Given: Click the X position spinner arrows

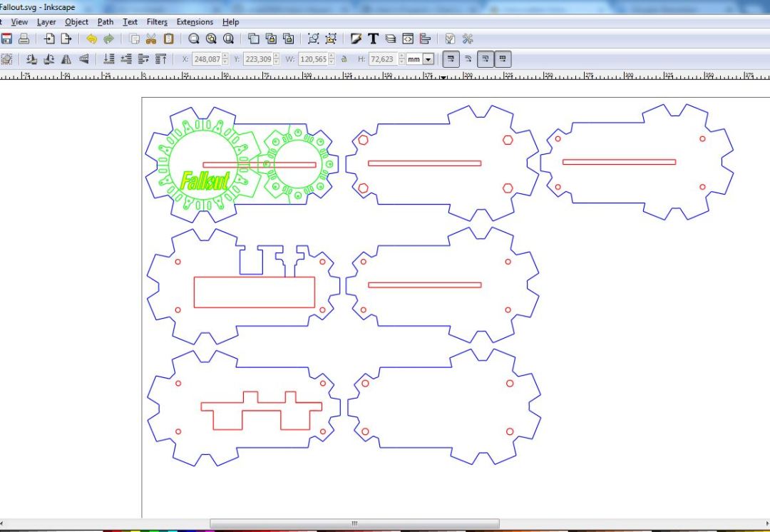Looking at the screenshot, I should pyautogui.click(x=225, y=59).
